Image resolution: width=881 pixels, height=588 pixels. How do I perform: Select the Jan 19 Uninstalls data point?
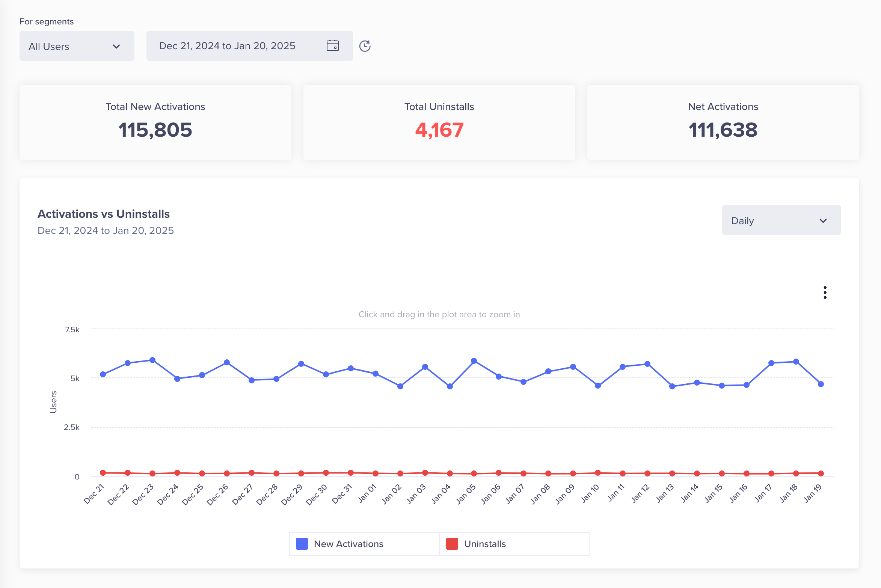click(821, 473)
